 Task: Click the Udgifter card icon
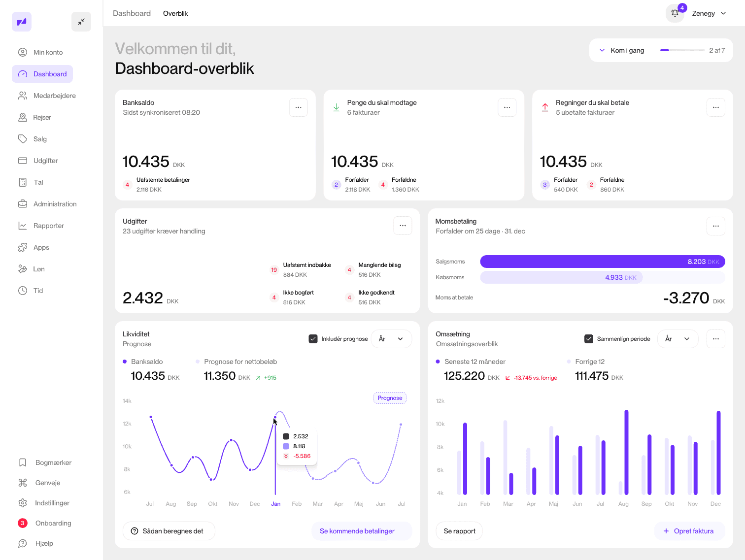(23, 161)
